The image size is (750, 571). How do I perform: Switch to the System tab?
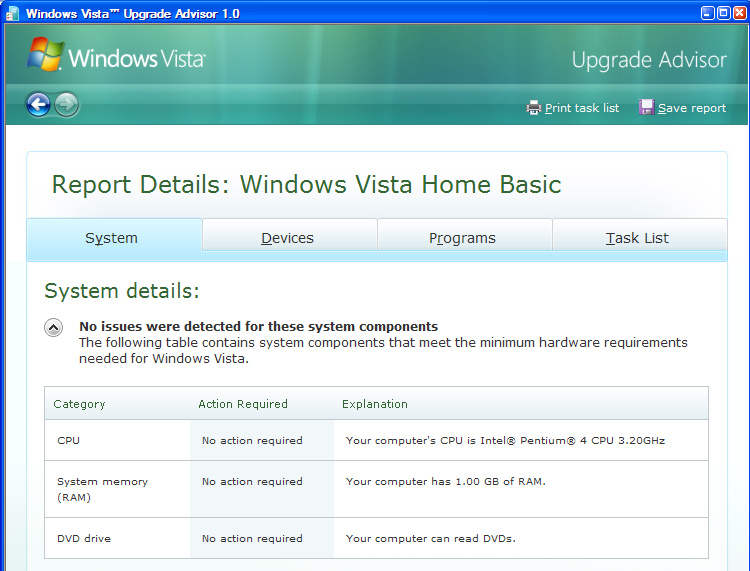coord(114,238)
